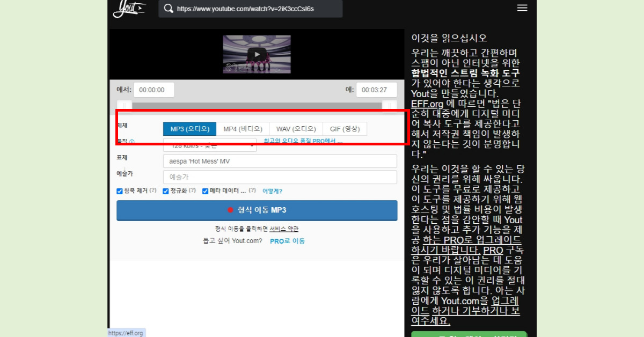The height and width of the screenshot is (337, 644).
Task: Toggle the 메타 데이터 checkbox
Action: click(x=205, y=191)
